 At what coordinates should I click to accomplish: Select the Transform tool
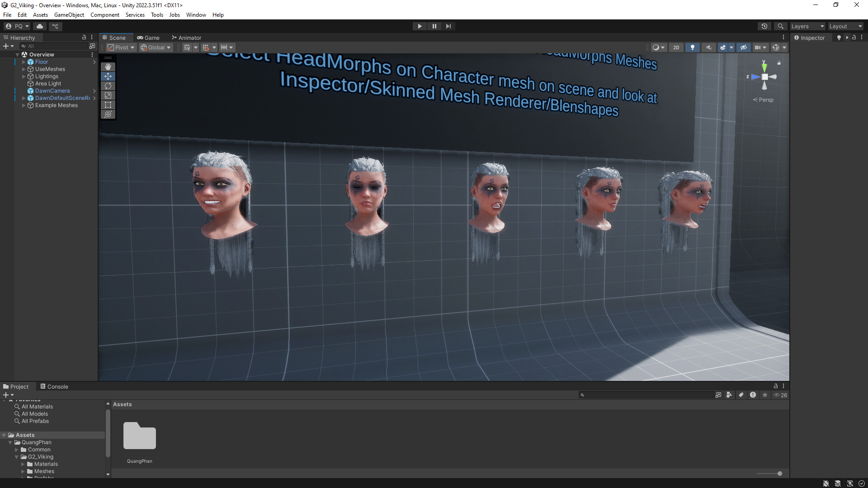click(108, 114)
